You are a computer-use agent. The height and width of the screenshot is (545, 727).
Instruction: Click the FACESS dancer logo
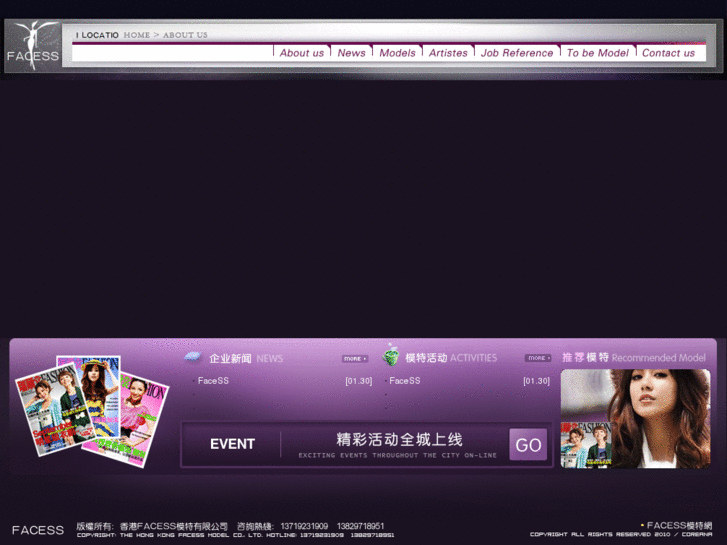pyautogui.click(x=33, y=45)
